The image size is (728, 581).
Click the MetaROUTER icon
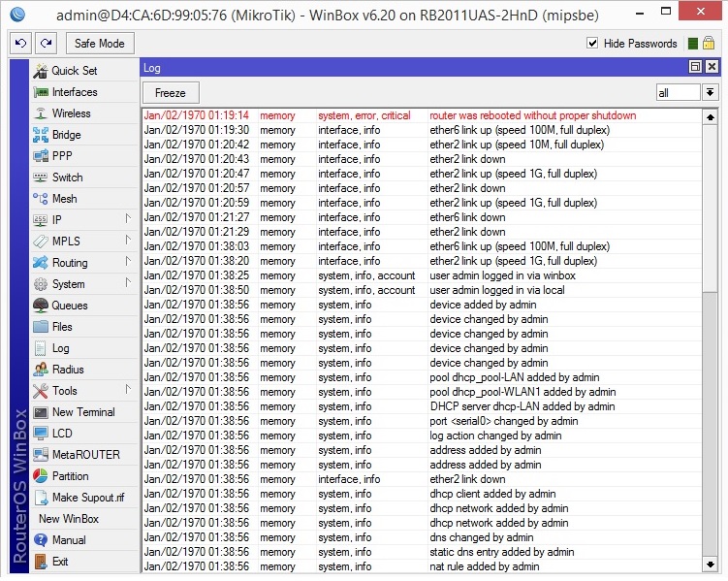pyautogui.click(x=41, y=455)
